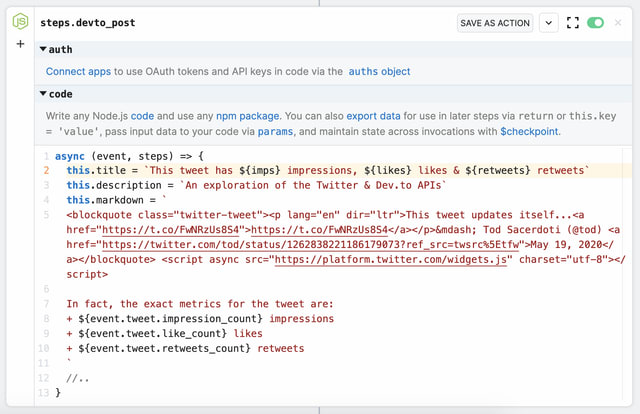The width and height of the screenshot is (640, 414).
Task: Add a new step with the plus icon
Action: point(20,44)
